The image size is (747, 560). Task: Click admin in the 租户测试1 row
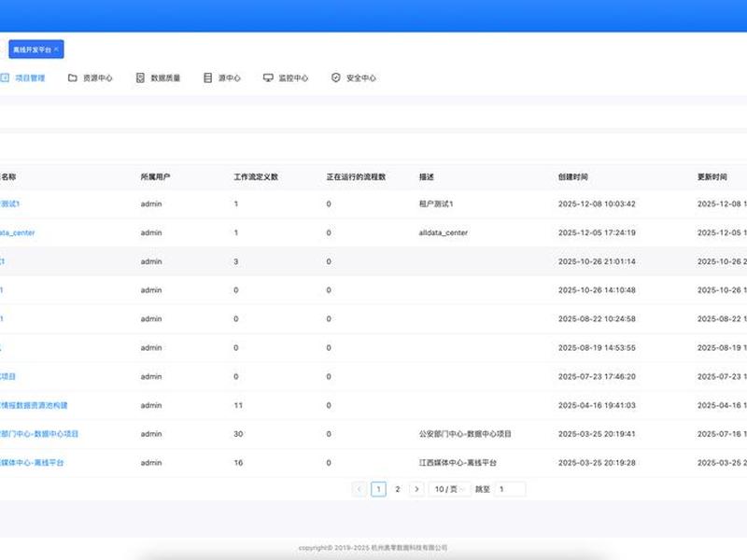tap(151, 203)
